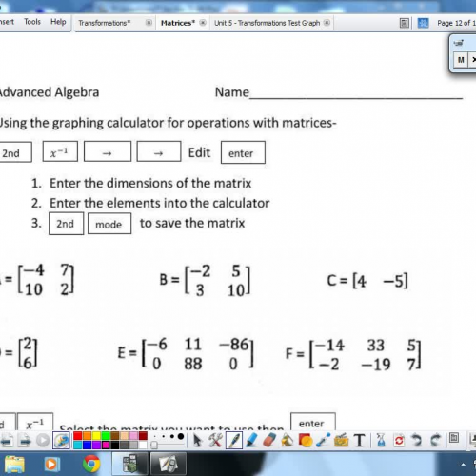Select the Text tool
This screenshot has width=476, height=476.
pos(360,441)
